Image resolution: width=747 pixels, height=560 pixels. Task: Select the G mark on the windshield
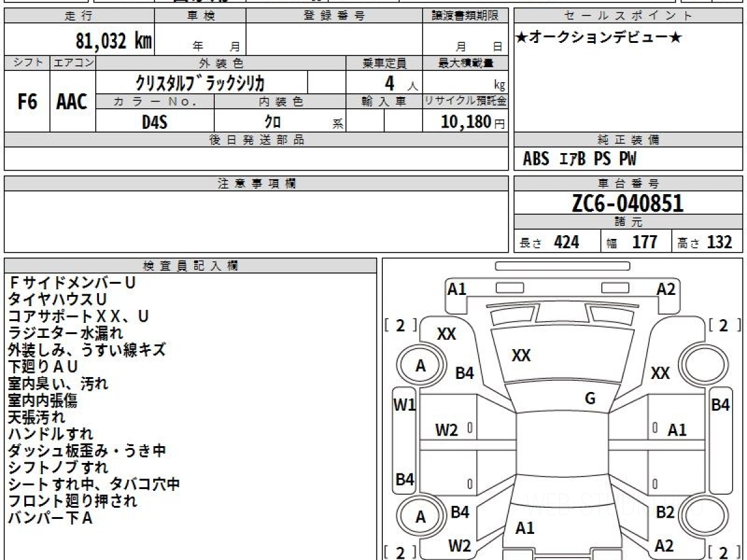pyautogui.click(x=590, y=399)
